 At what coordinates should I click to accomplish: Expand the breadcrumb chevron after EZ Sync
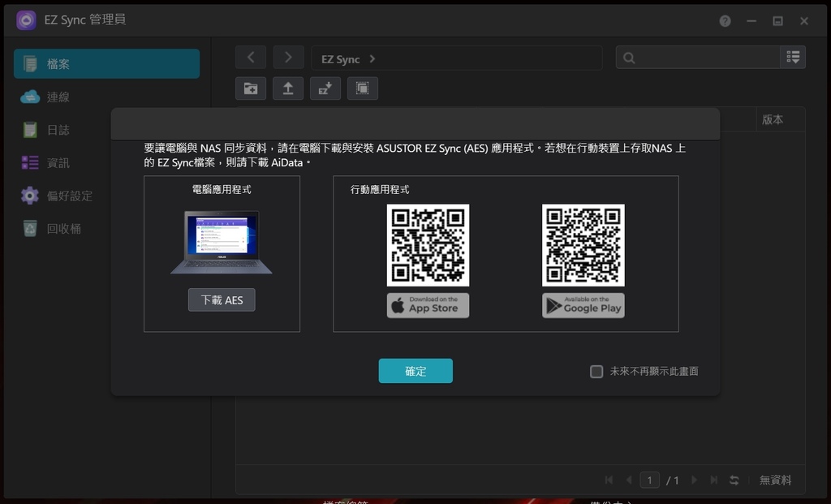coord(372,58)
